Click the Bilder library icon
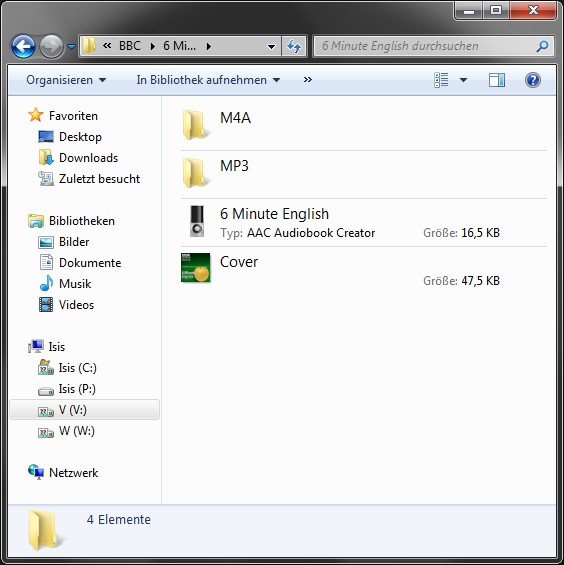Image resolution: width=564 pixels, height=565 pixels. (x=46, y=242)
